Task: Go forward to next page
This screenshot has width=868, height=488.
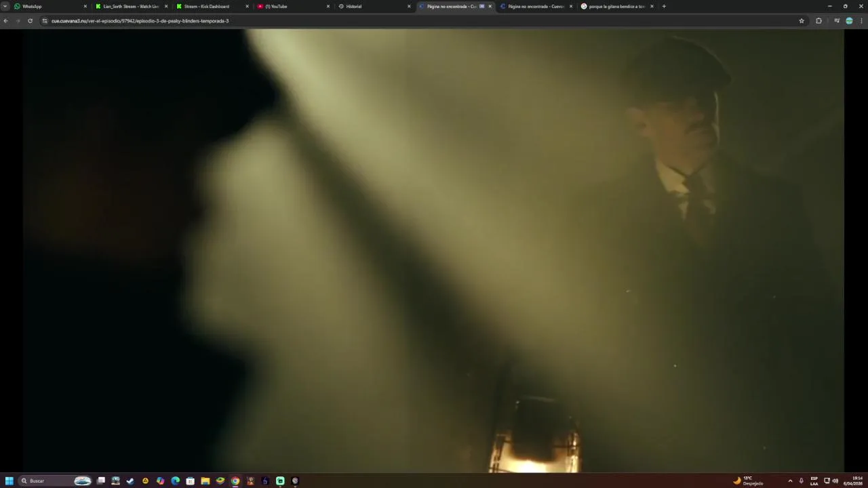Action: (x=18, y=21)
